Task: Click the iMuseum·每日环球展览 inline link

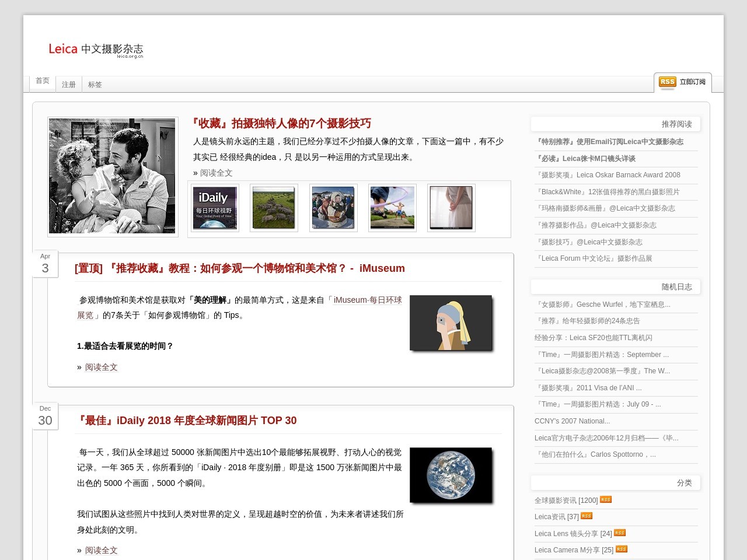Action: pyautogui.click(x=366, y=299)
